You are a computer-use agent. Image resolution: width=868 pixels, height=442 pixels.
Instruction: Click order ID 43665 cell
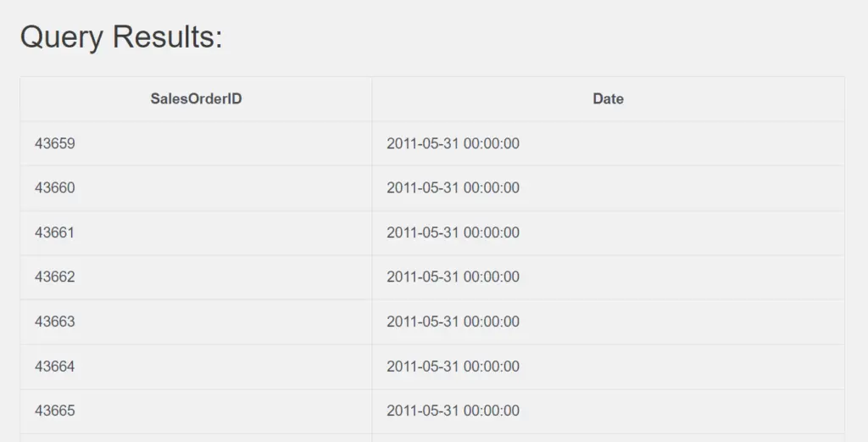[196, 411]
